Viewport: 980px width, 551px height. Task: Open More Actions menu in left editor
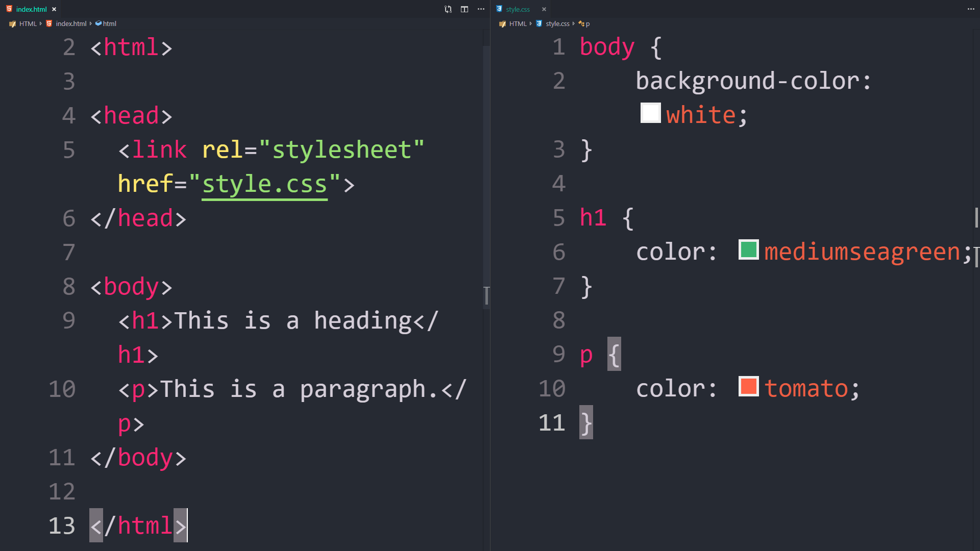[x=481, y=9]
